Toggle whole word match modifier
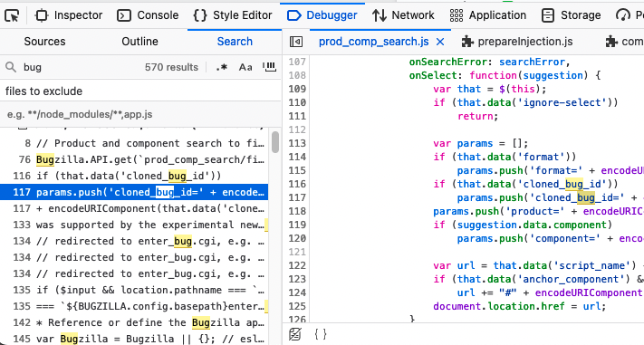 point(269,67)
